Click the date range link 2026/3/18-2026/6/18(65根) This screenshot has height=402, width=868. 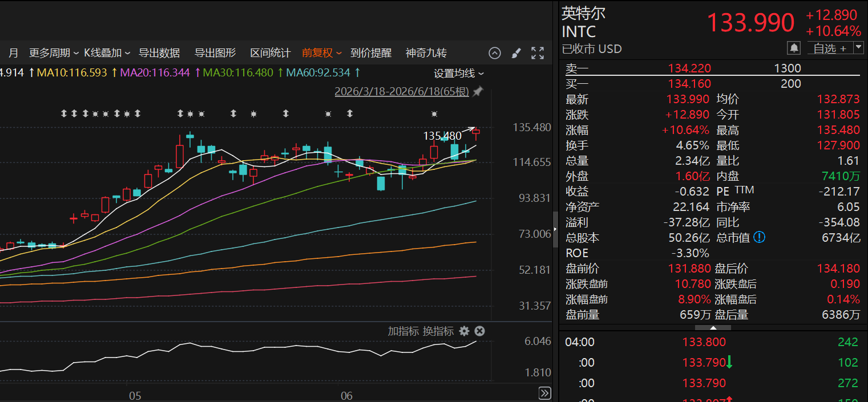coord(402,91)
